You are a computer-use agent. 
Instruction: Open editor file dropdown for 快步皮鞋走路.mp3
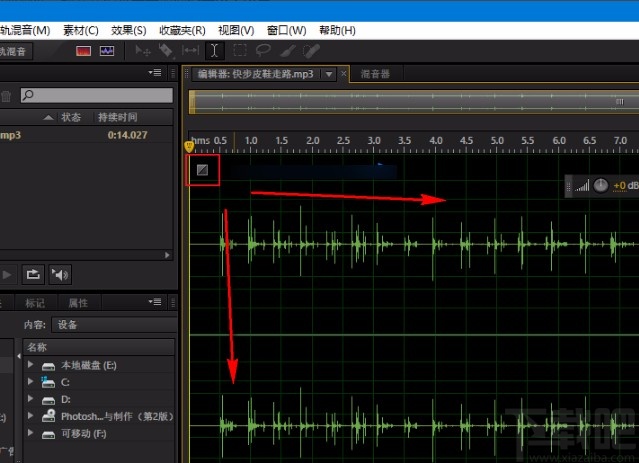pyautogui.click(x=329, y=74)
